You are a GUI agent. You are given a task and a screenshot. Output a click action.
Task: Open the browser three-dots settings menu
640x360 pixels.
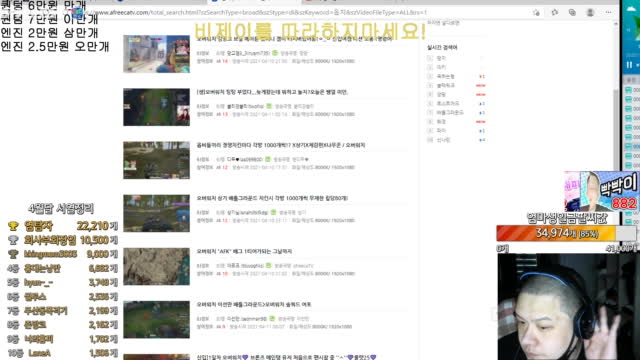pyautogui.click(x=609, y=13)
